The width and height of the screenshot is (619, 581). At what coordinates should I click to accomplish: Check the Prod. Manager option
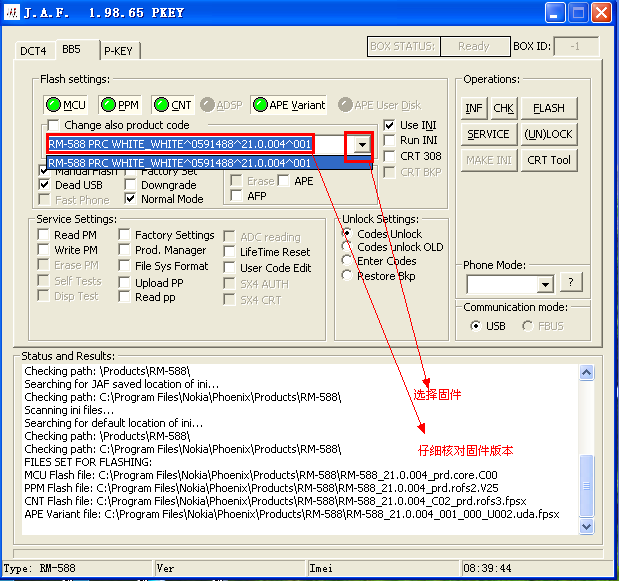pyautogui.click(x=124, y=249)
